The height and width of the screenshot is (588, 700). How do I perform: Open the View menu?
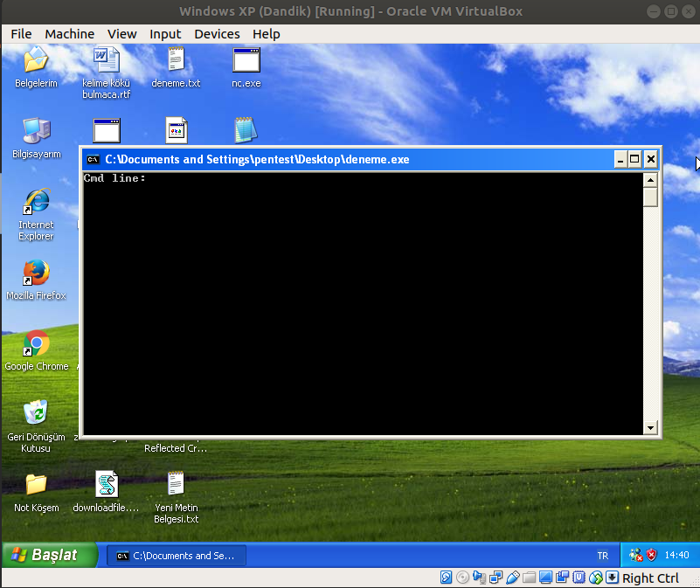(121, 34)
